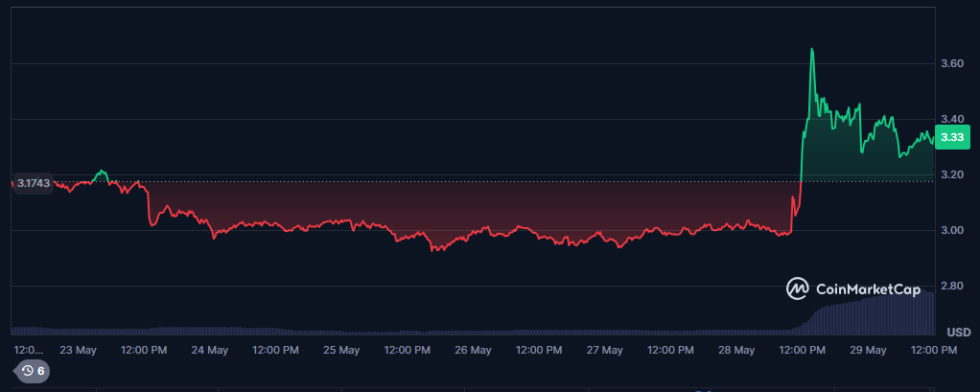Click the 29 May date label

click(x=868, y=351)
